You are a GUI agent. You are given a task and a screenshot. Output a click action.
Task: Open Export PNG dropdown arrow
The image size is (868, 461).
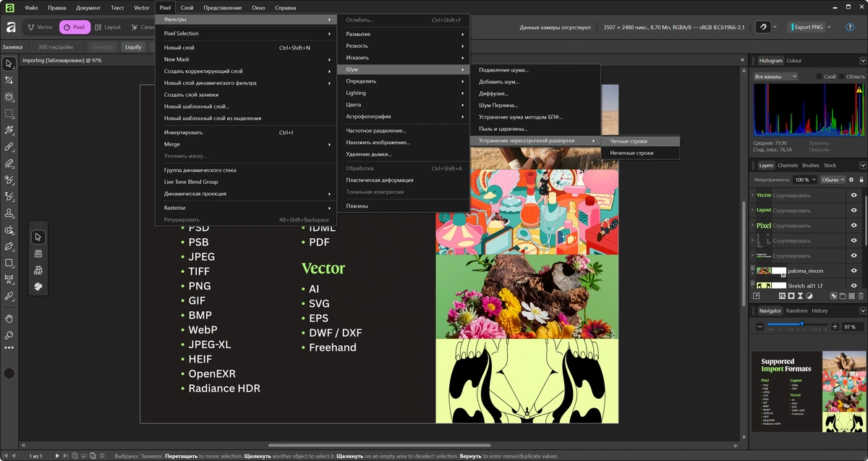pos(829,27)
